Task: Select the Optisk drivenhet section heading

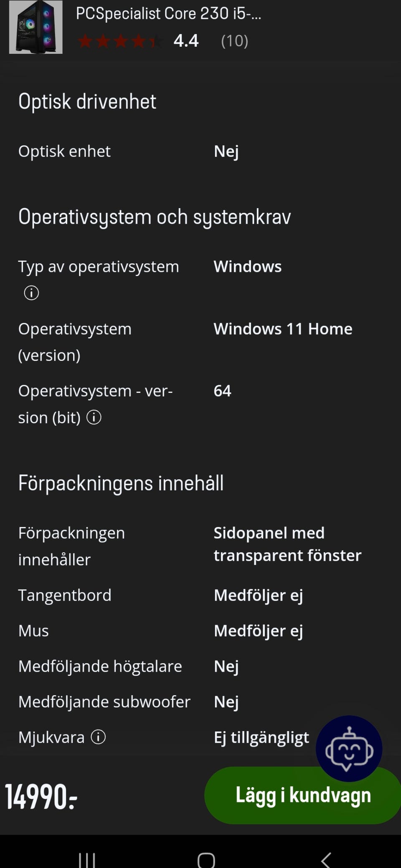Action: (87, 101)
